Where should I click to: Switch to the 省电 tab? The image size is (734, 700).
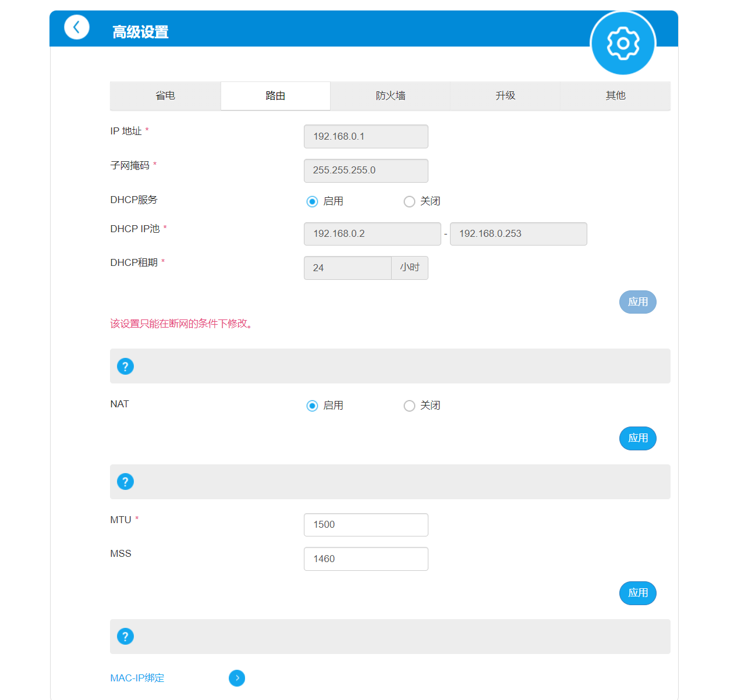click(165, 95)
